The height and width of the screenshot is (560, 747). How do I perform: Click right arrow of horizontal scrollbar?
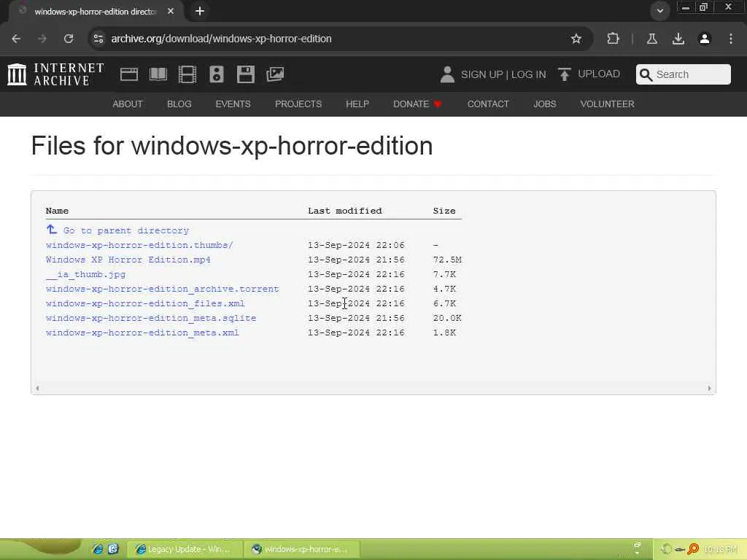click(x=709, y=388)
